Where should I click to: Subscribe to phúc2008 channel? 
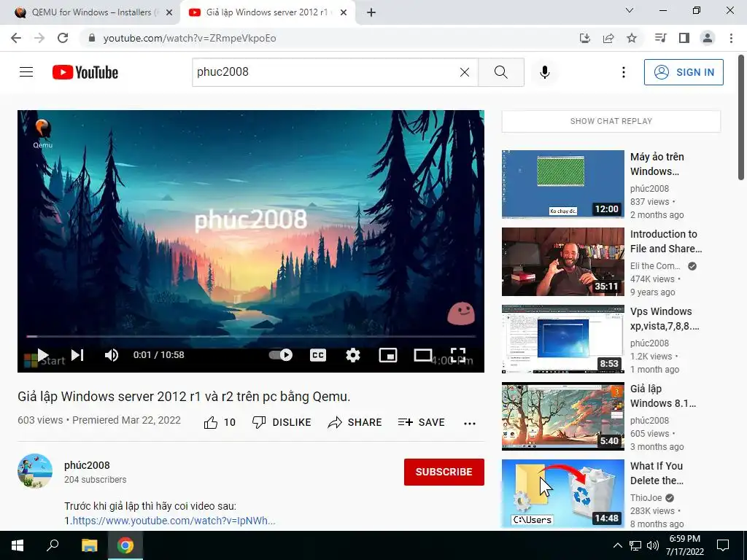click(x=444, y=472)
